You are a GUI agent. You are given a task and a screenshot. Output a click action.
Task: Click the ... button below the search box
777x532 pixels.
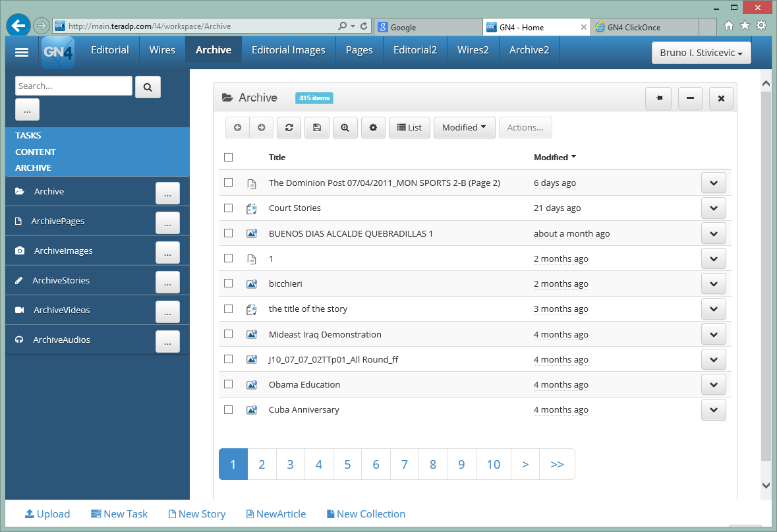point(27,109)
